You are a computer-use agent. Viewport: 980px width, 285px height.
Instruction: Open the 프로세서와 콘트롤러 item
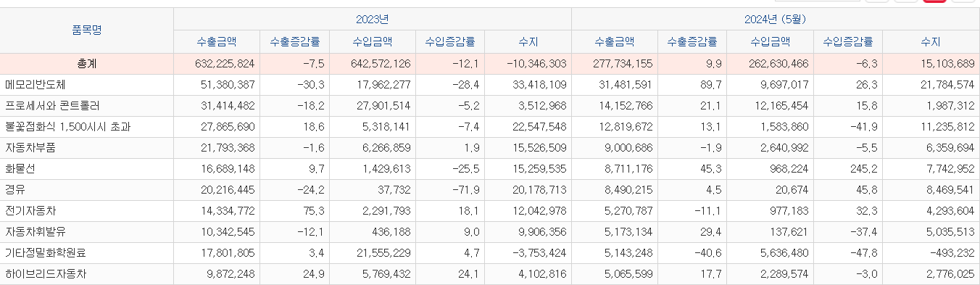(x=52, y=106)
